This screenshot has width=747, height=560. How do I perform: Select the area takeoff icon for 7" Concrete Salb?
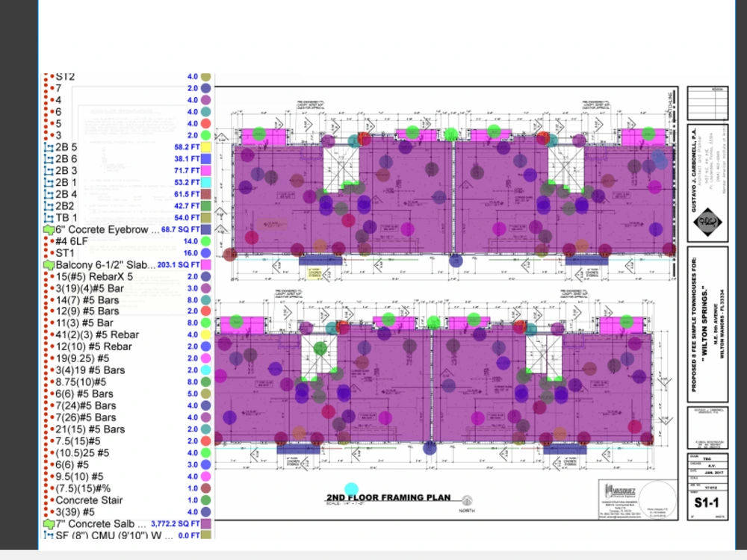point(48,523)
